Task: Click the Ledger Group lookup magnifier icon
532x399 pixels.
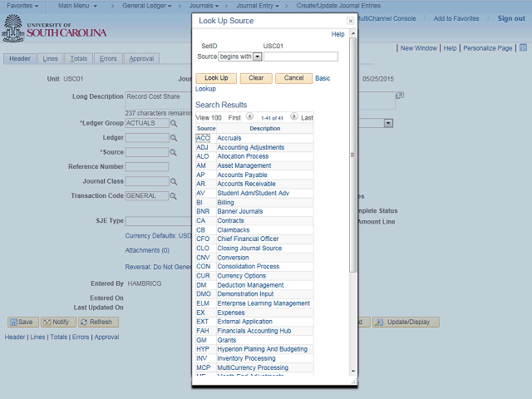Action: tap(174, 124)
